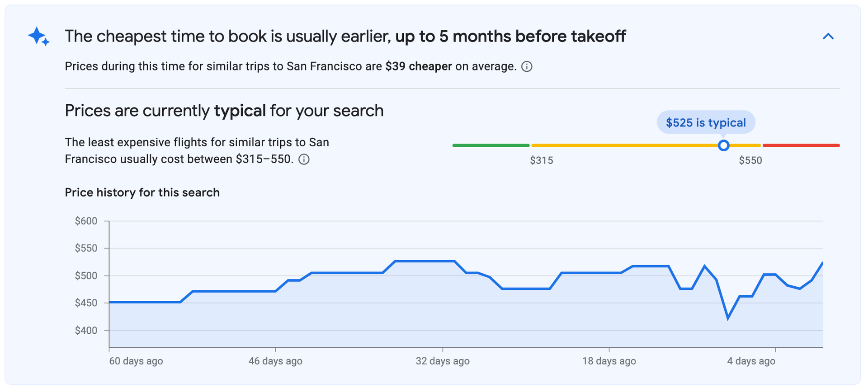Click the blue Gemini star symbol
The width and height of the screenshot is (868, 392).
39,37
